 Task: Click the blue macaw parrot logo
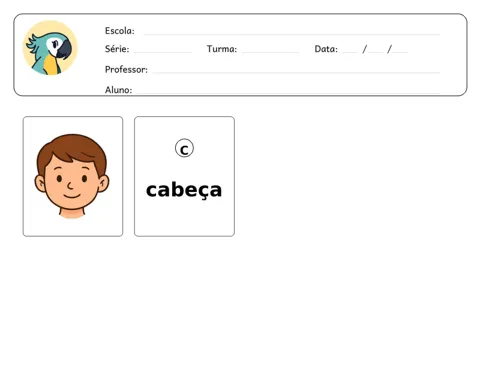click(x=50, y=48)
